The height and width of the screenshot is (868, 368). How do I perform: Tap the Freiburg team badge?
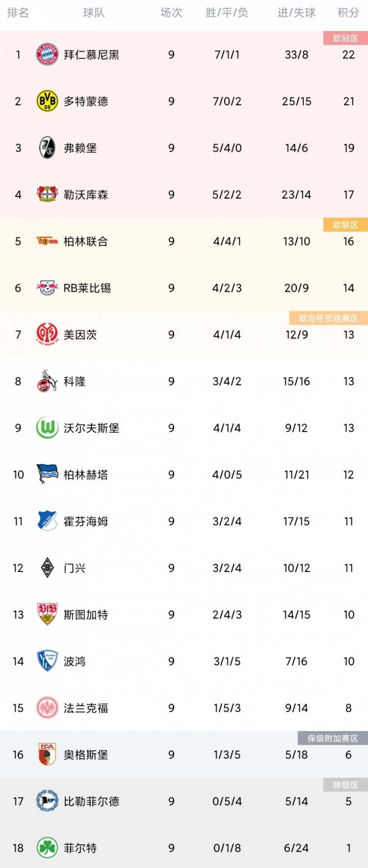pyautogui.click(x=47, y=148)
